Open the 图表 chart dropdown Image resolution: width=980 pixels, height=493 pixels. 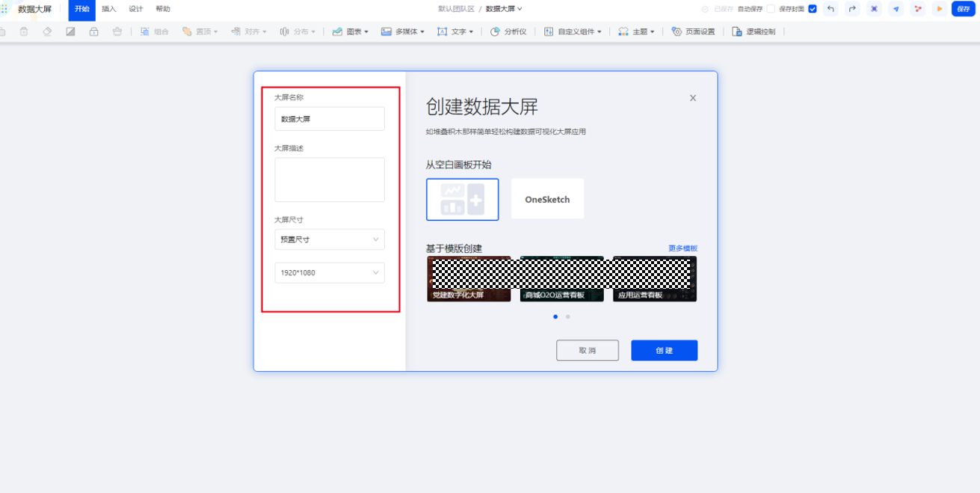tap(351, 31)
